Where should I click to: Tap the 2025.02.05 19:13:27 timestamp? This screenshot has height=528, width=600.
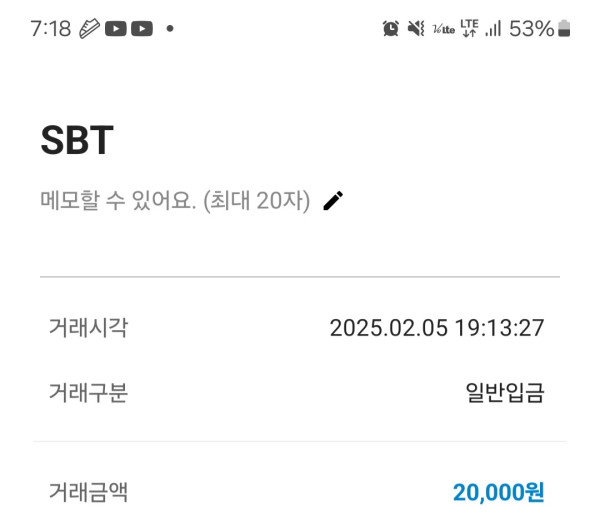437,328
